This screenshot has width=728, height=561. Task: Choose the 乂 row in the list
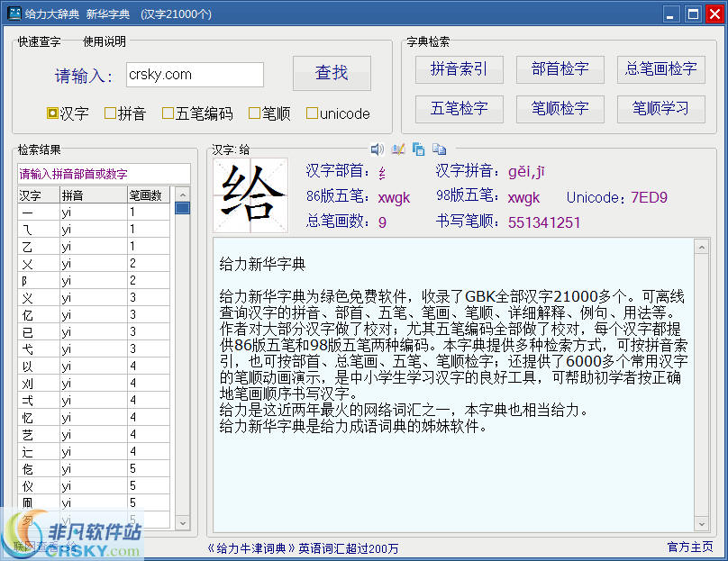pos(94,264)
